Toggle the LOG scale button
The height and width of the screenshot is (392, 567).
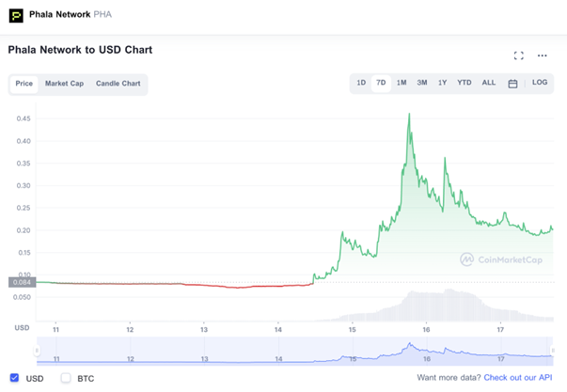click(540, 83)
